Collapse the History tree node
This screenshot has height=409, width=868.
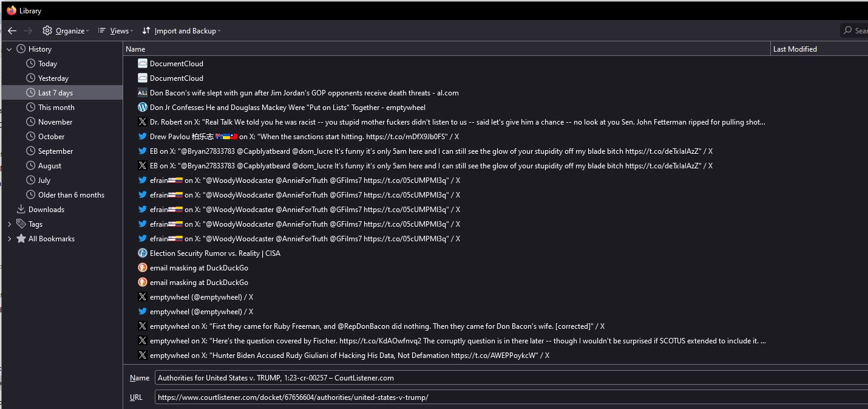[x=9, y=49]
